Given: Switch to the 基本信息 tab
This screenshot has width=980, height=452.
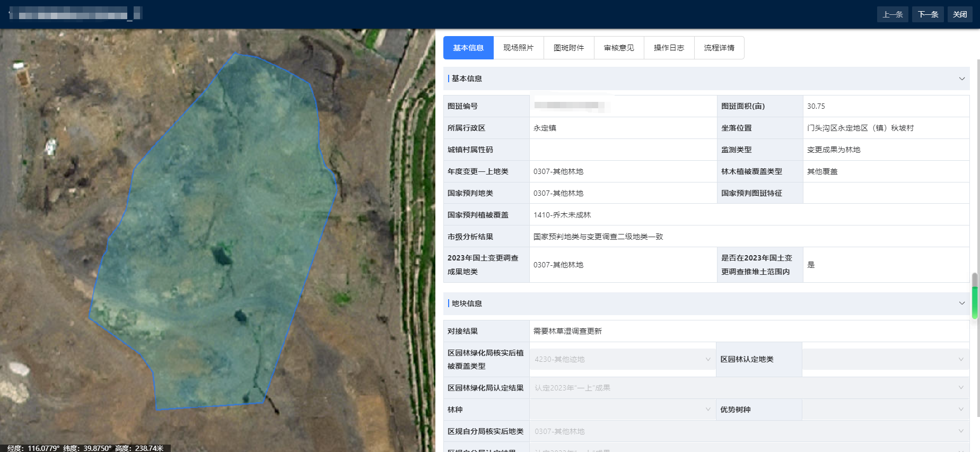Looking at the screenshot, I should click(x=468, y=48).
